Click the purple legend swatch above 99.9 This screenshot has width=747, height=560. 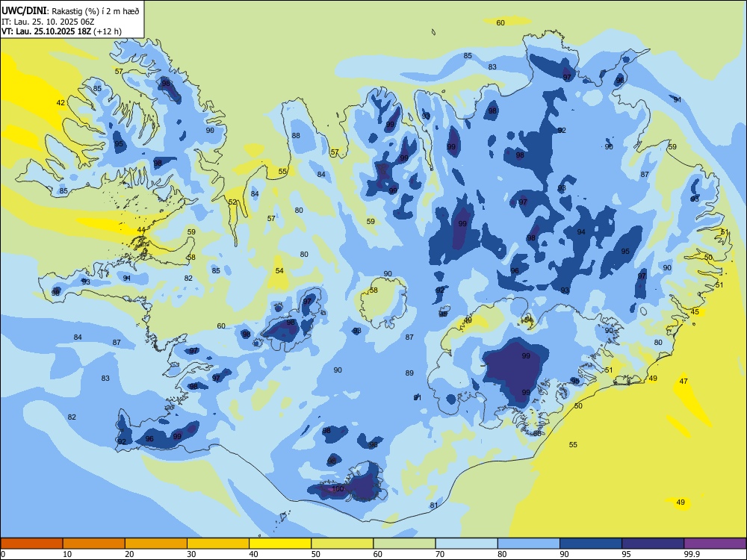click(x=715, y=544)
